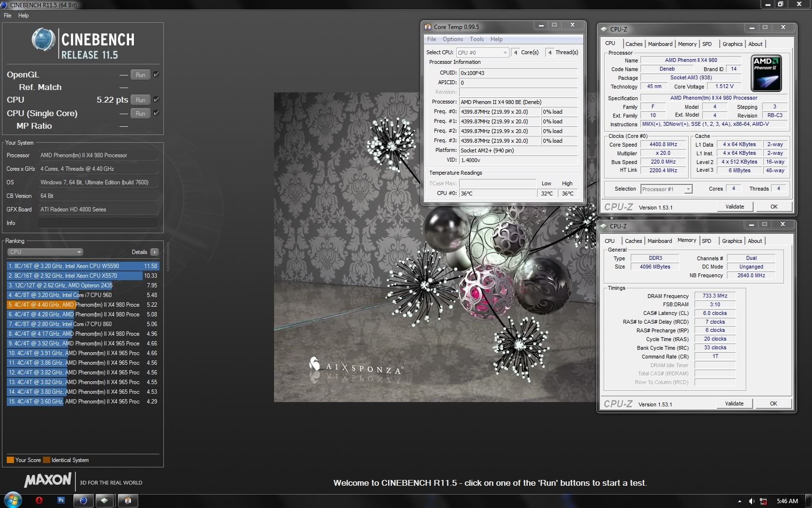
Task: Open the Processor #1 selection dropdown
Action: point(667,189)
